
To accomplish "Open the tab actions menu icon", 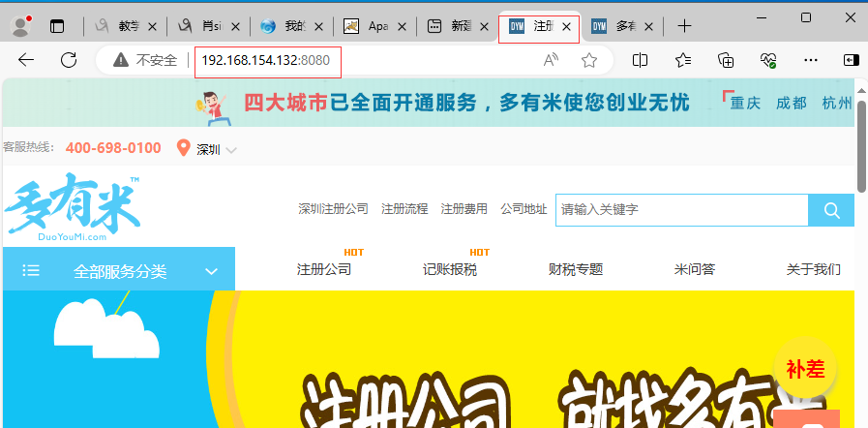I will point(57,26).
